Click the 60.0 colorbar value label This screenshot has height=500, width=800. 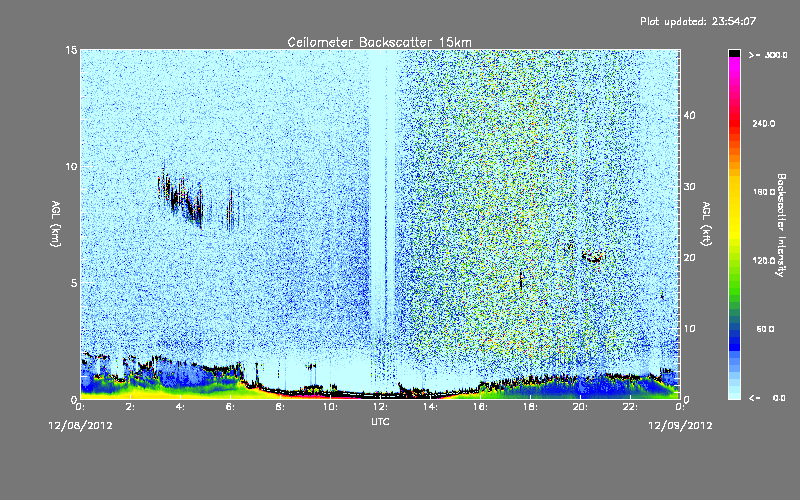pos(765,329)
